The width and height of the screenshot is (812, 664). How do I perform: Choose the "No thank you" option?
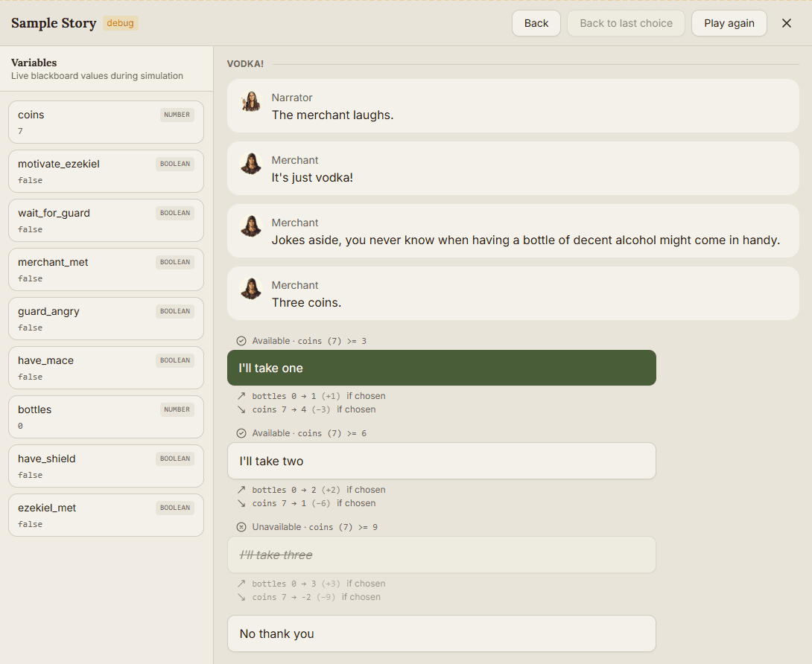[x=441, y=633]
